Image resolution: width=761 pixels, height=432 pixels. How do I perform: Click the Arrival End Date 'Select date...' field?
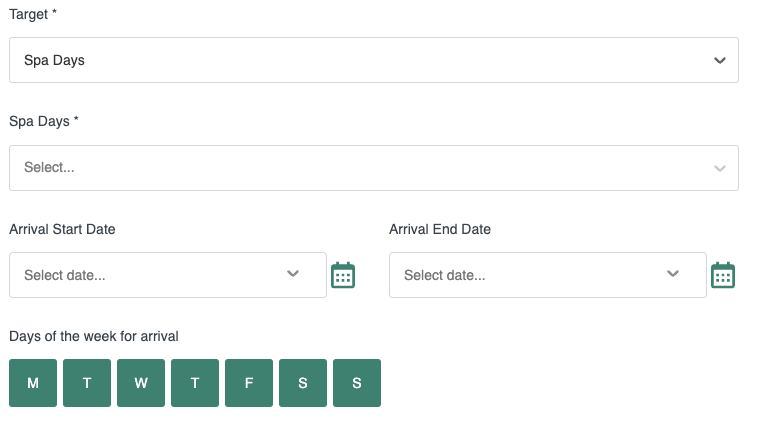(547, 275)
